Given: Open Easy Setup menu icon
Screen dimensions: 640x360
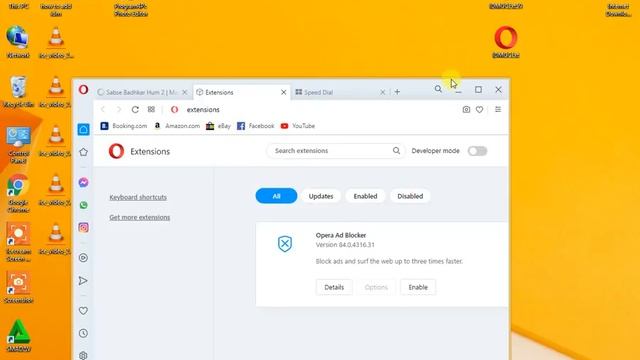Looking at the screenshot, I should point(498,109).
